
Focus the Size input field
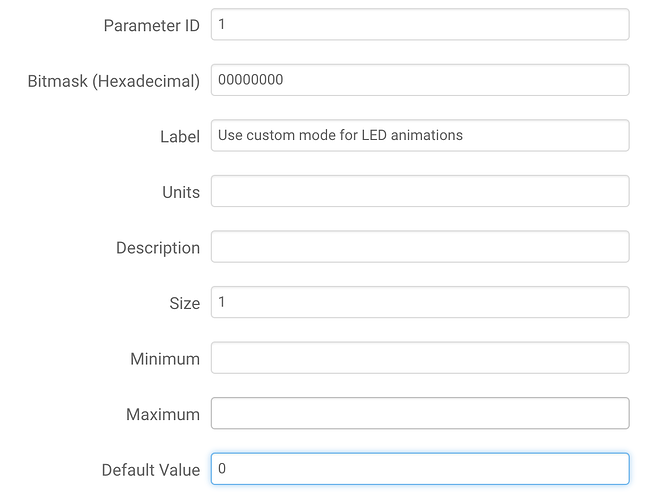(x=420, y=302)
